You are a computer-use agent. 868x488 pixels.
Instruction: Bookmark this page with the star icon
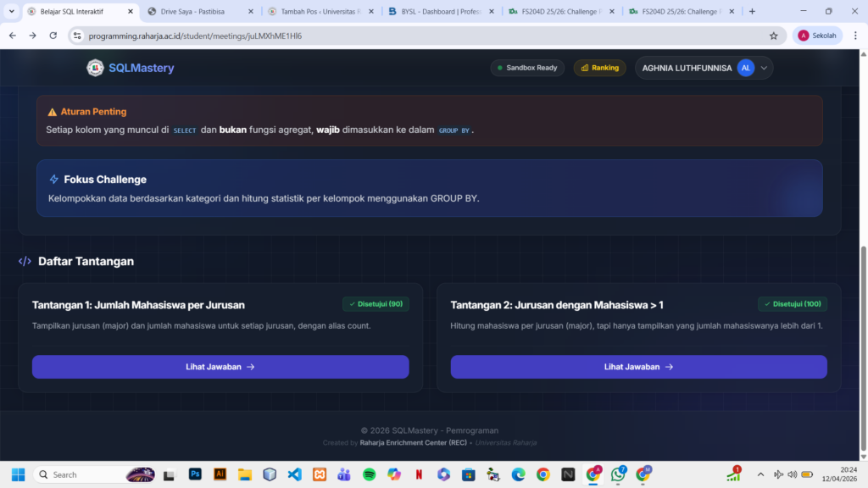(773, 36)
